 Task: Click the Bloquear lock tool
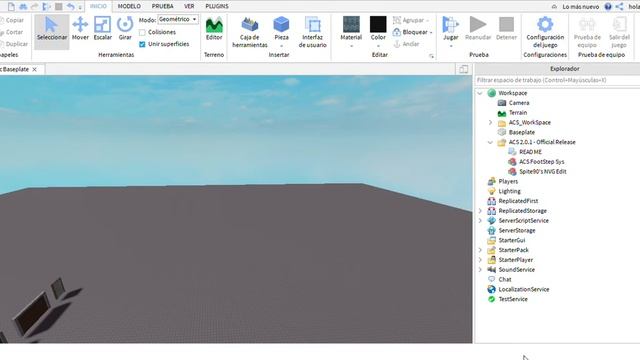(413, 32)
